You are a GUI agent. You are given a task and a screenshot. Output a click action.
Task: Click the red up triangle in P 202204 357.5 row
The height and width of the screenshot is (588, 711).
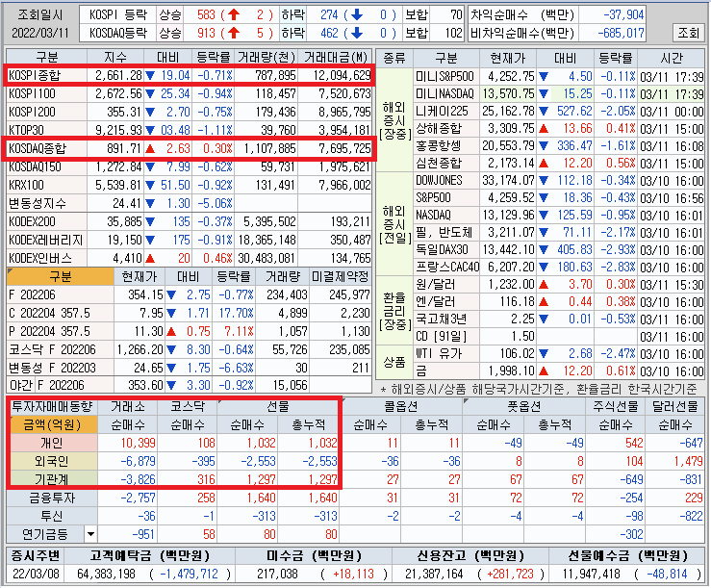tap(171, 332)
